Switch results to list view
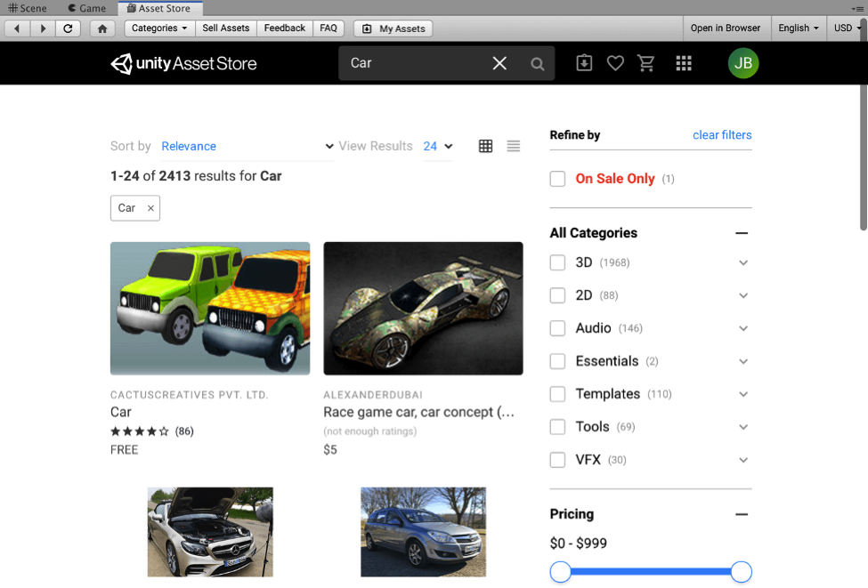The width and height of the screenshot is (868, 588). tap(513, 146)
